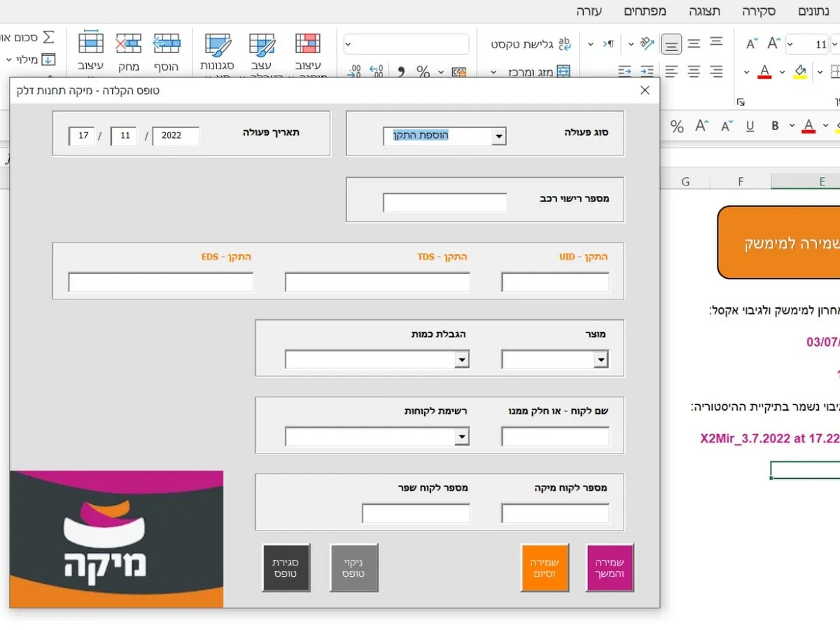Screen dimensions: 840x630
Task: Click the Merge and Center icon (מזג ומרכז)
Action: pyautogui.click(x=563, y=72)
